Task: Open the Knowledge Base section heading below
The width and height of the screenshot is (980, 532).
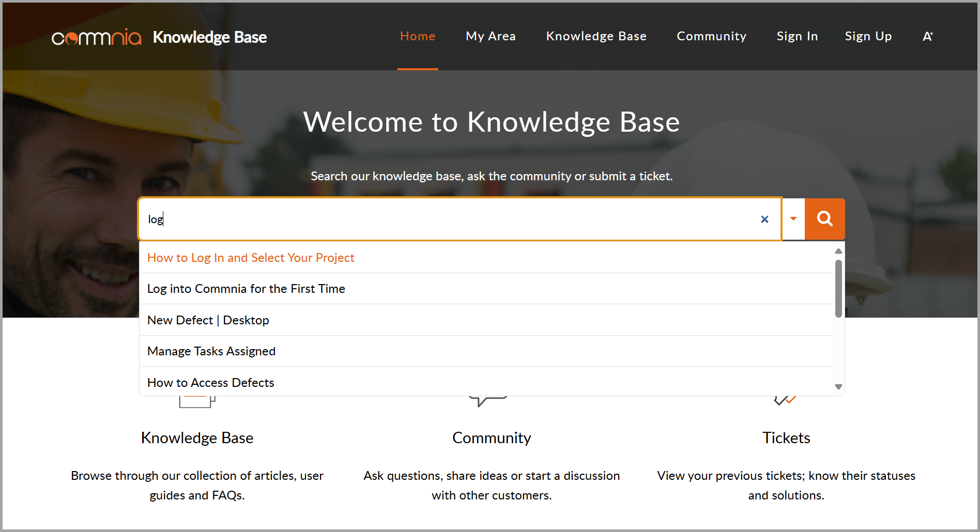Action: click(197, 438)
